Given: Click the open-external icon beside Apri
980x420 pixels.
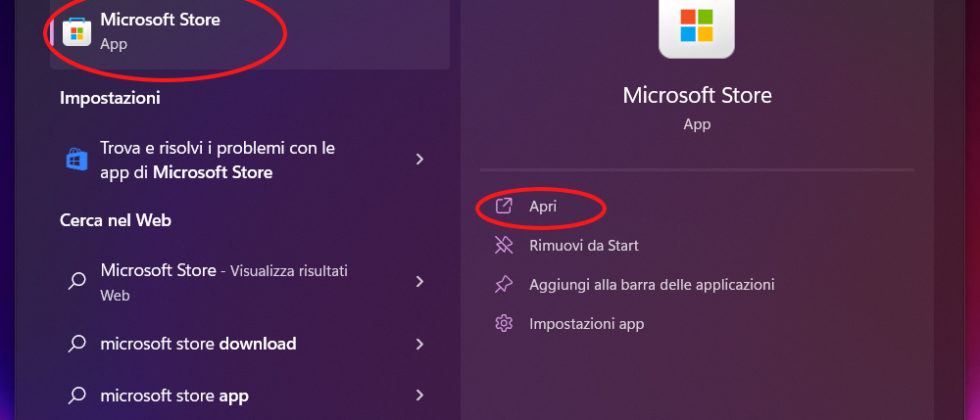Looking at the screenshot, I should click(x=505, y=206).
